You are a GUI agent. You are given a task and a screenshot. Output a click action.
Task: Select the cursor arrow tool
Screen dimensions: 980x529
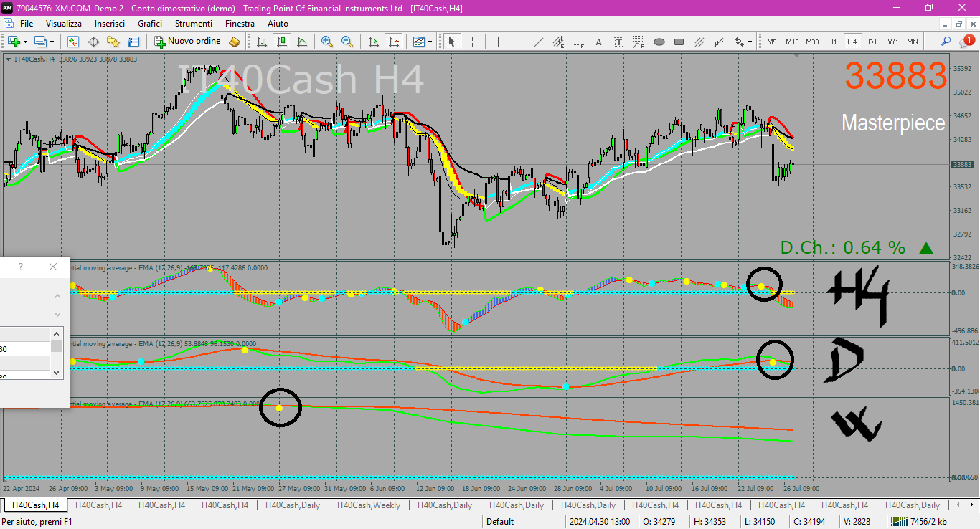click(x=452, y=42)
